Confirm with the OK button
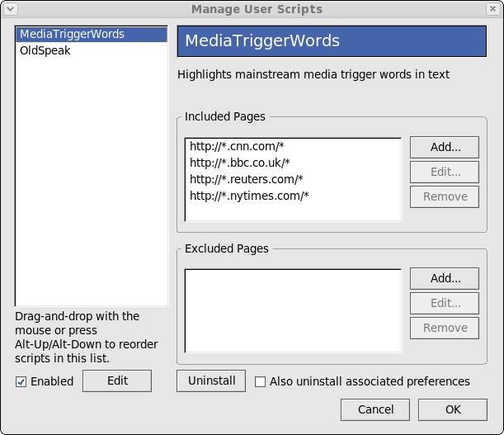 (453, 409)
